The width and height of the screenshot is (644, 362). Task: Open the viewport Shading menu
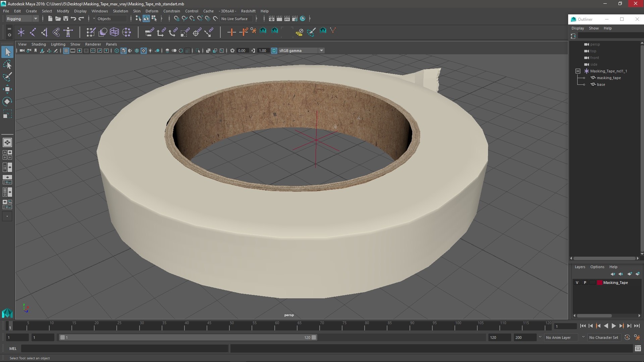[39, 44]
